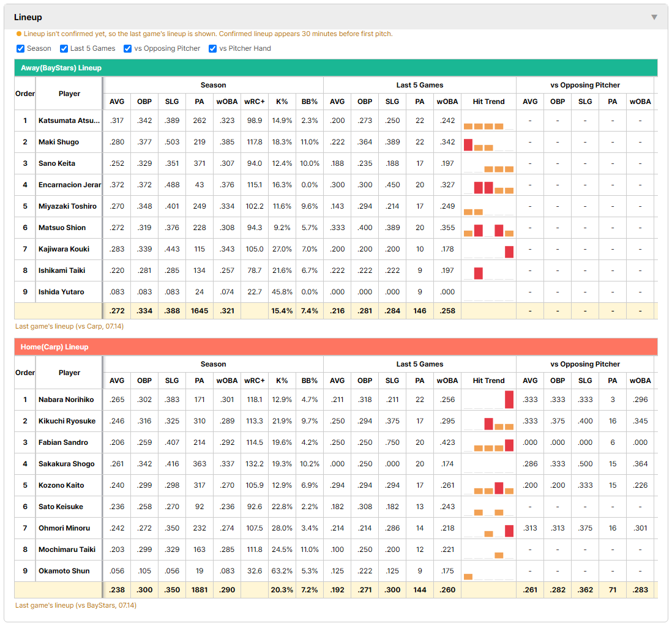This screenshot has height=626, width=672.
Task: Collapse the Lineup panel arrow
Action: point(654,17)
